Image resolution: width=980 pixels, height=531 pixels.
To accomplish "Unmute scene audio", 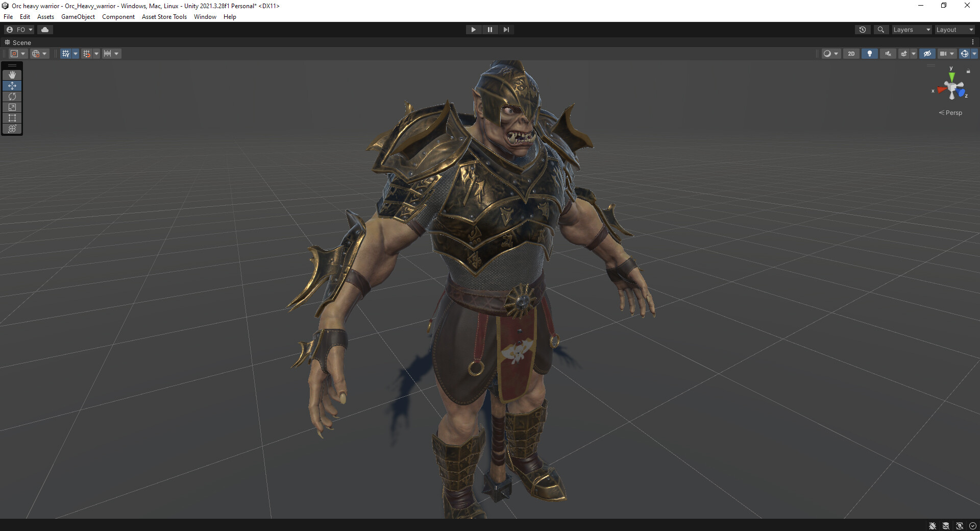I will tap(888, 54).
